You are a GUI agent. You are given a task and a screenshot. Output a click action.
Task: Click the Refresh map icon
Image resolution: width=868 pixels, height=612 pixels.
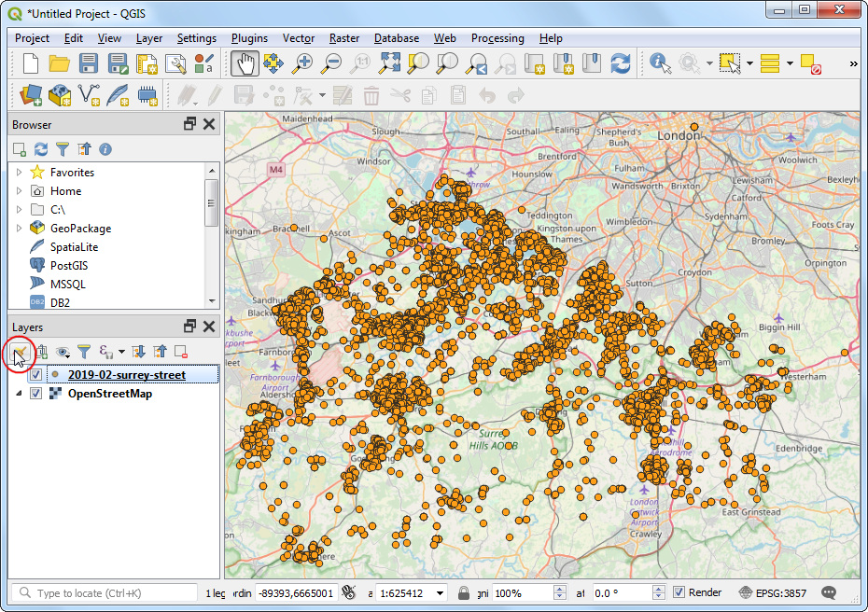click(x=620, y=63)
